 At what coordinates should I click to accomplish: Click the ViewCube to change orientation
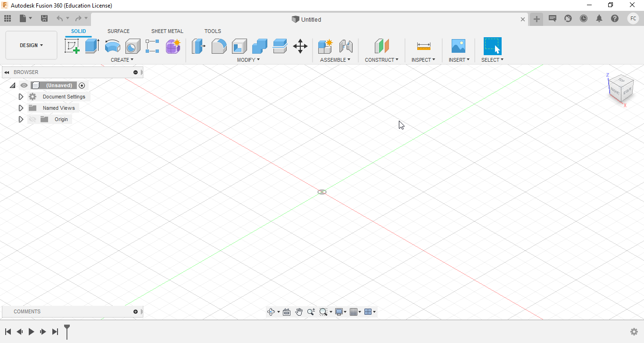pos(620,89)
